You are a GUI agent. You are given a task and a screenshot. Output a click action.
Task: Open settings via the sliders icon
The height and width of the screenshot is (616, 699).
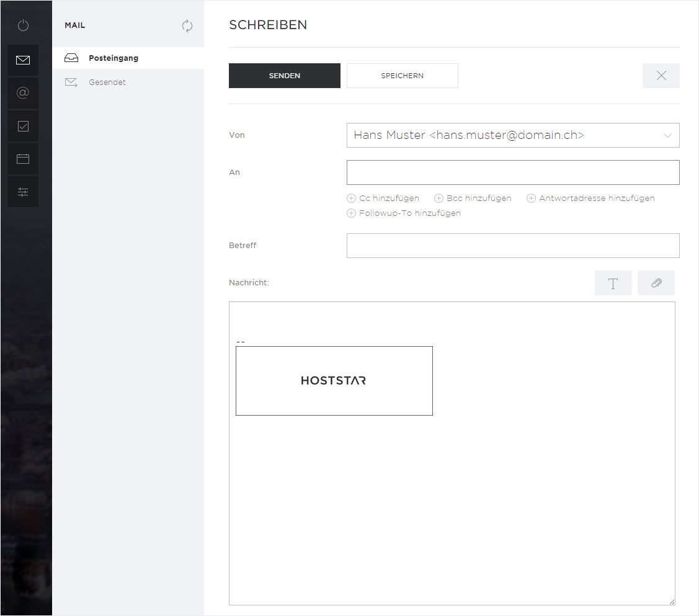[x=23, y=192]
